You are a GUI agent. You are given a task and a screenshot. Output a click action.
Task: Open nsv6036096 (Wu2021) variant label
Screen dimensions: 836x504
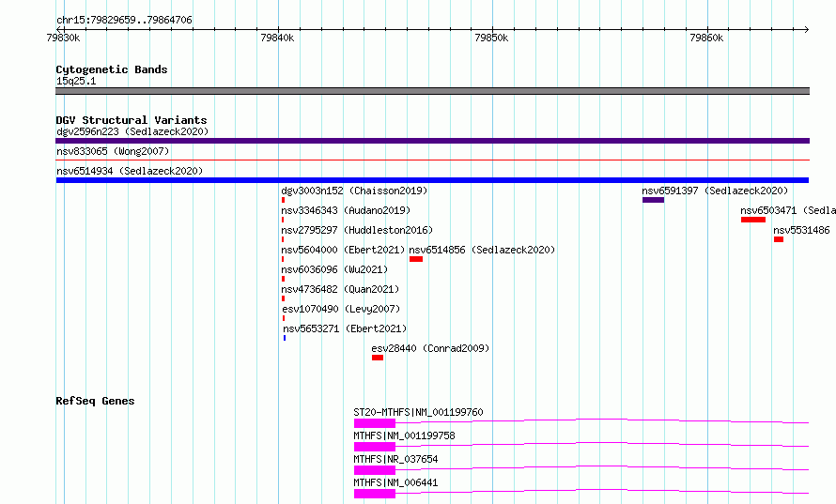334,269
